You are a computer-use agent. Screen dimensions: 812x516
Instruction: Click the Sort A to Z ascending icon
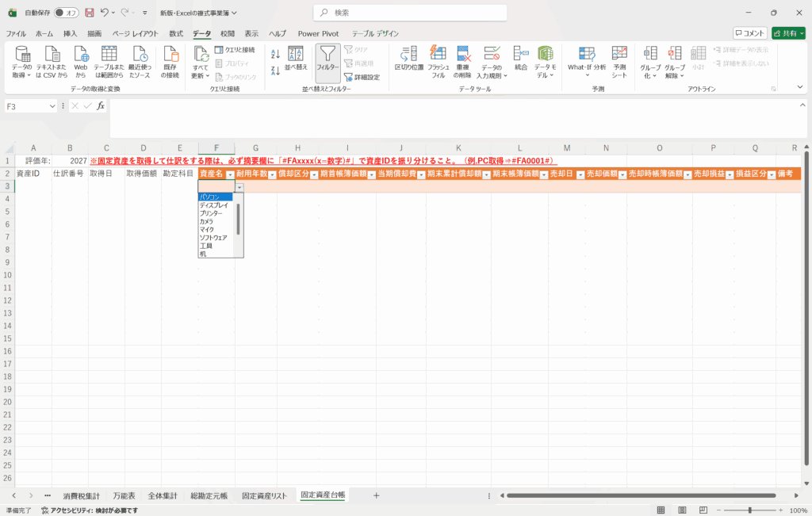pyautogui.click(x=275, y=54)
